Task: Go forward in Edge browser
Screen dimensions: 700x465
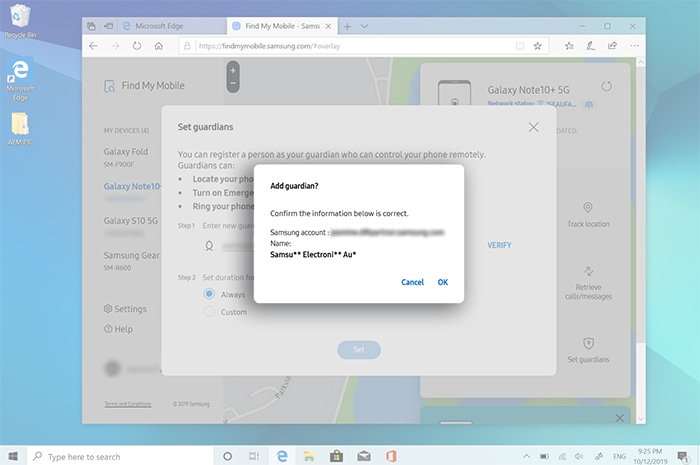Action: pyautogui.click(x=115, y=46)
